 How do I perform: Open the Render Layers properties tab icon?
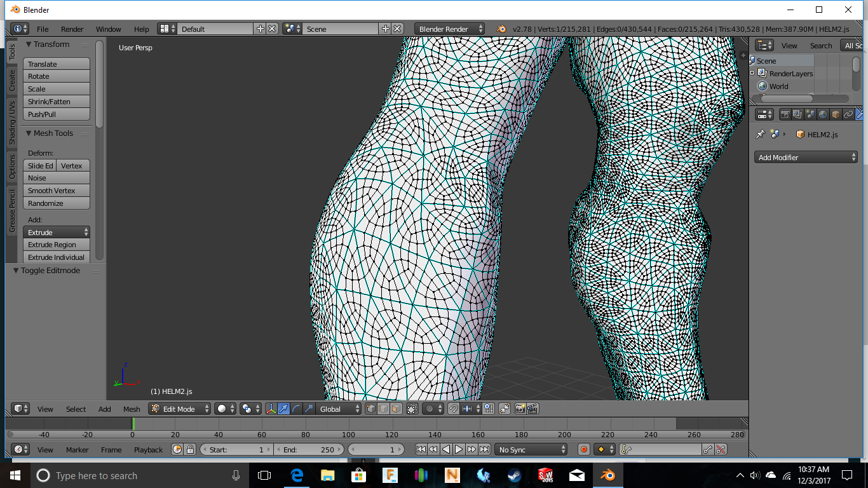pos(797,114)
